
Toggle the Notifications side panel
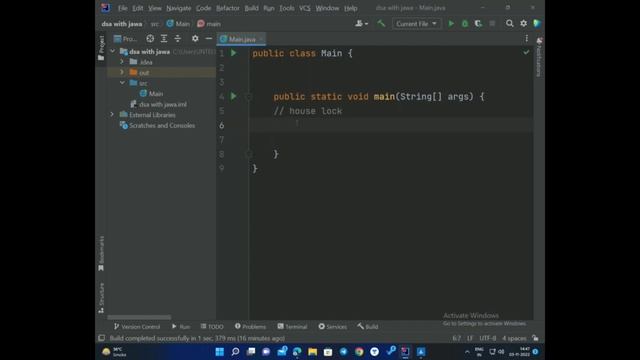tap(539, 57)
